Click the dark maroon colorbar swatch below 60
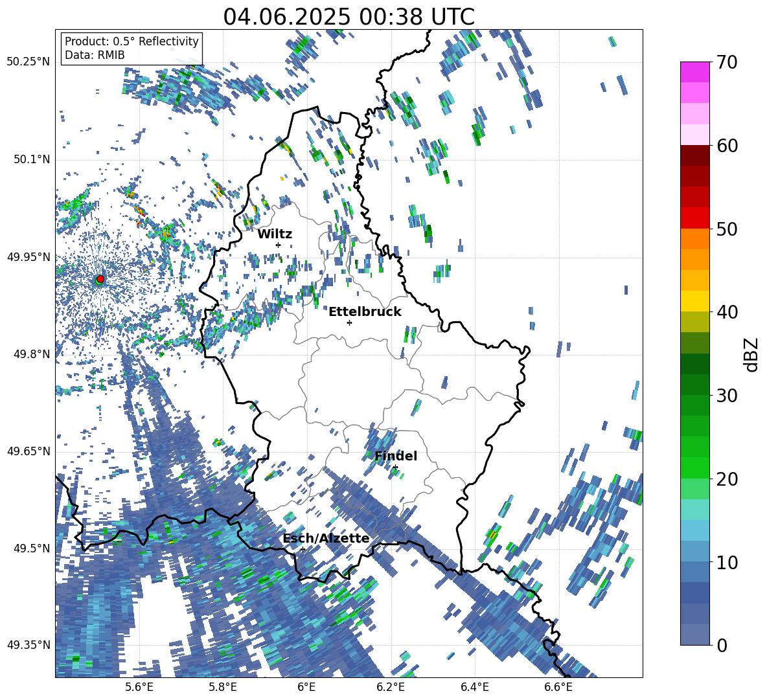Viewport: 767px width, 700px height. (694, 155)
